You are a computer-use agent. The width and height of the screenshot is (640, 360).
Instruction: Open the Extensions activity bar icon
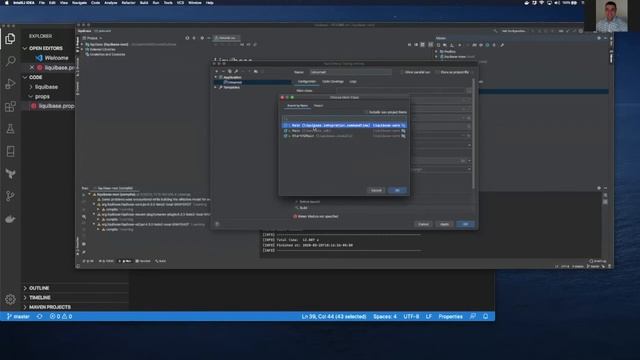point(10,107)
